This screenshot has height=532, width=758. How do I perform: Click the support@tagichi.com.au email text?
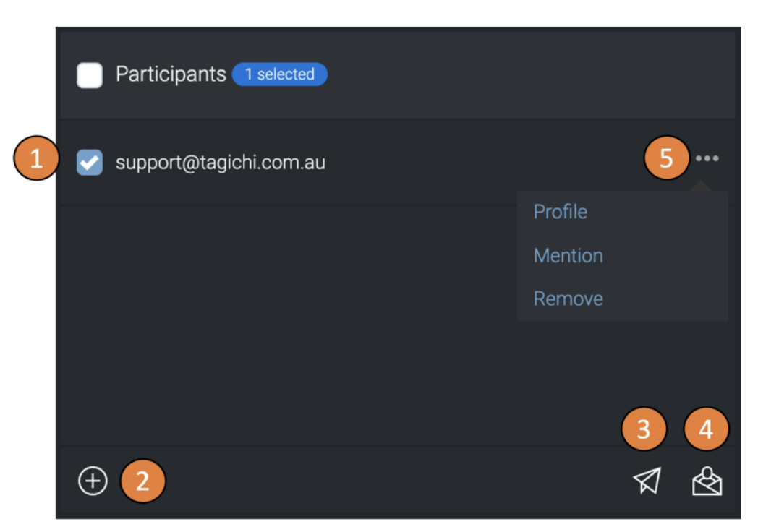pyautogui.click(x=220, y=163)
